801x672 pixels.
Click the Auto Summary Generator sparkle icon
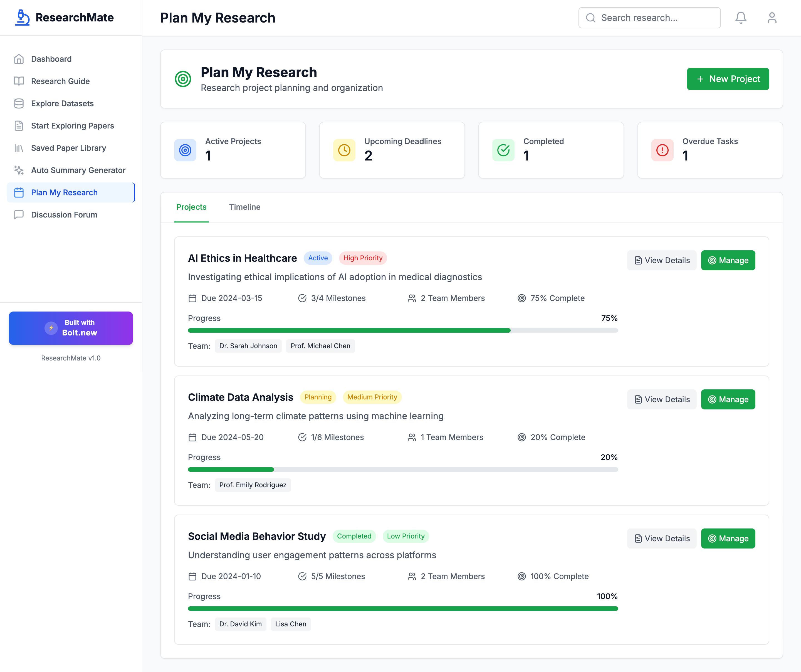tap(19, 170)
